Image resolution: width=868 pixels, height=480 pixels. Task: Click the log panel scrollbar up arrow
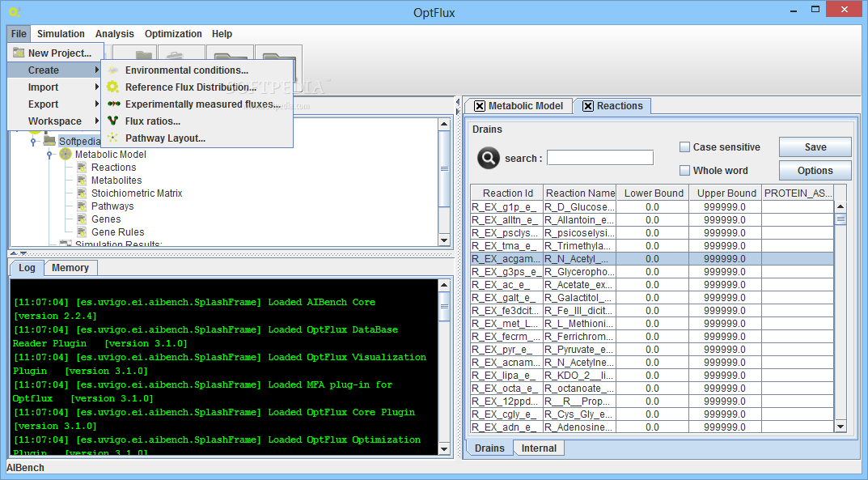pyautogui.click(x=444, y=285)
